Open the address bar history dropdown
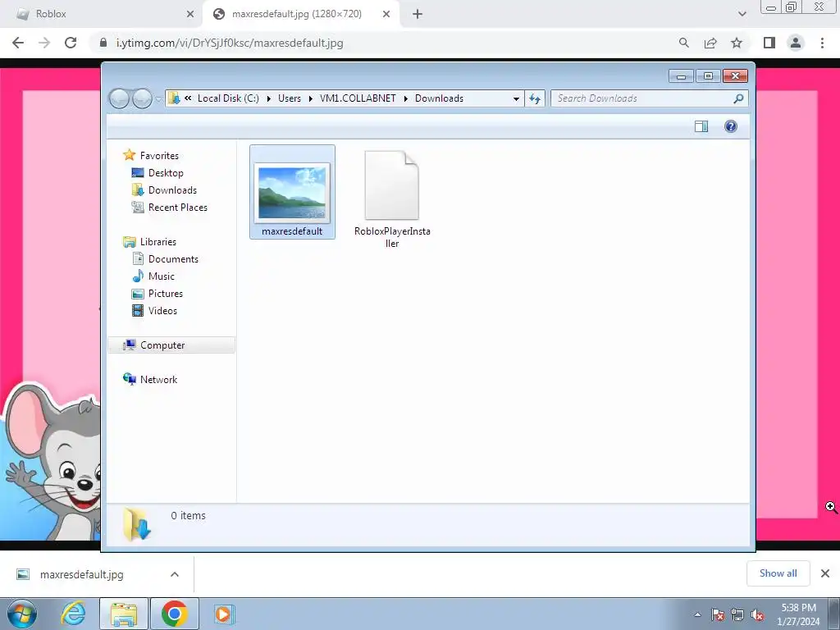Screen dimensions: 840x630 click(516, 98)
